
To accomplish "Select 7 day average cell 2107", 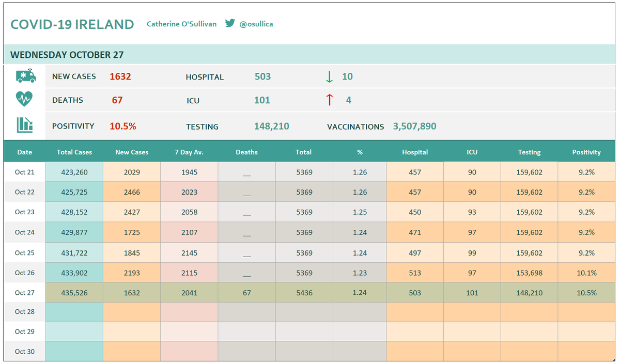I will point(190,232).
